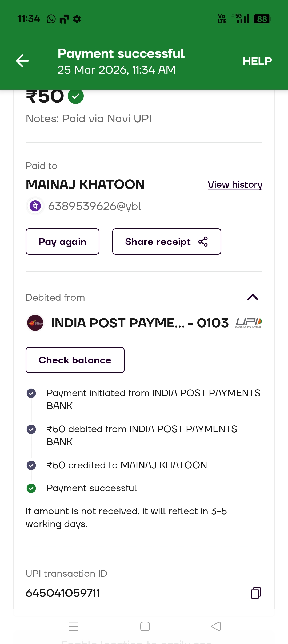This screenshot has height=644, width=288.
Task: Open Android recent apps menu button
Action: coord(74,626)
